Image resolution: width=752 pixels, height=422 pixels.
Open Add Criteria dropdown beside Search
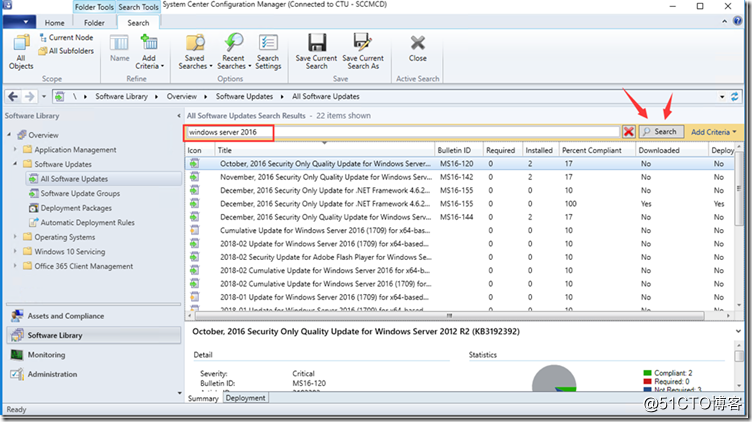pyautogui.click(x=713, y=132)
